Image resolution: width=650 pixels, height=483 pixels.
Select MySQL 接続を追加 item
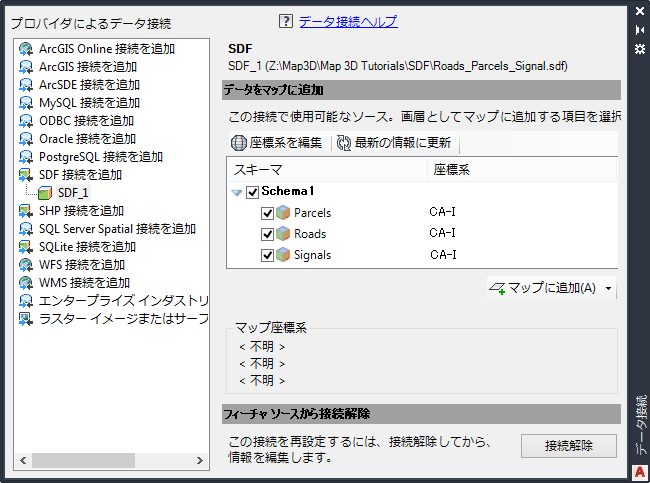pyautogui.click(x=90, y=103)
